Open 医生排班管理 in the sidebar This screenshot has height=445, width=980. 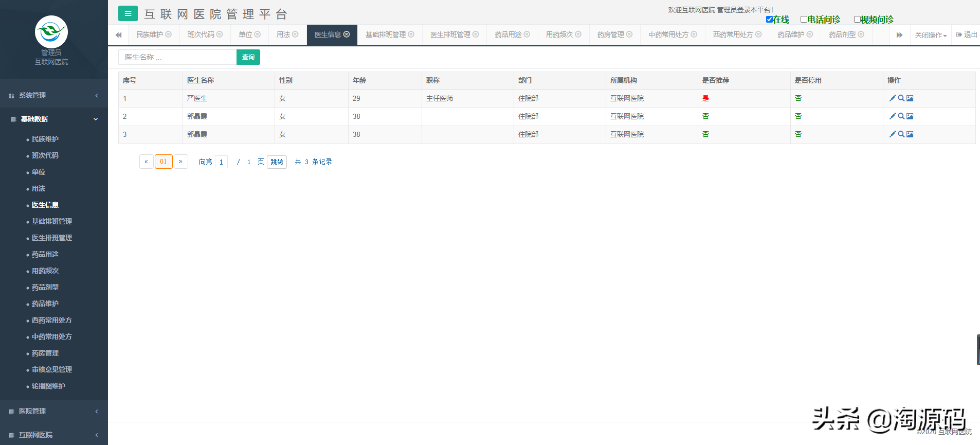tap(52, 238)
